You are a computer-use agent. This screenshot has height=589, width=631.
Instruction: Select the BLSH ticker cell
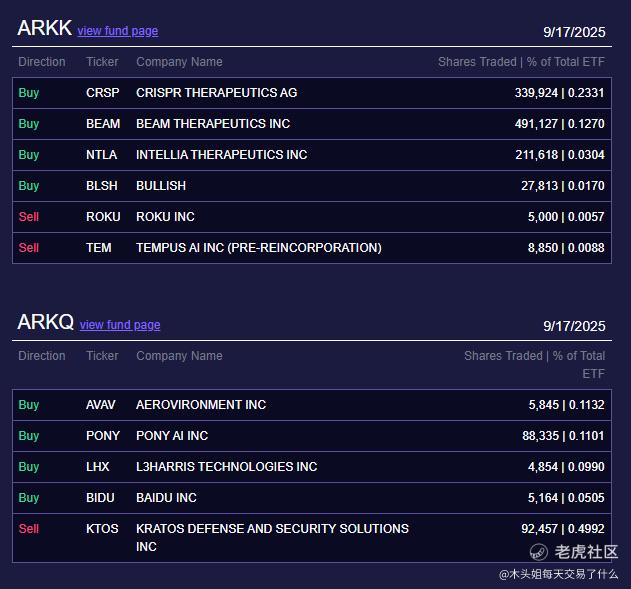click(102, 186)
